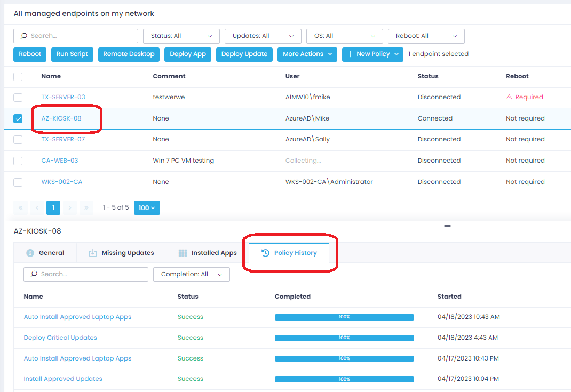Screen dimensions: 571x392
Task: Open the Completion: All dropdown
Action: [x=192, y=275]
